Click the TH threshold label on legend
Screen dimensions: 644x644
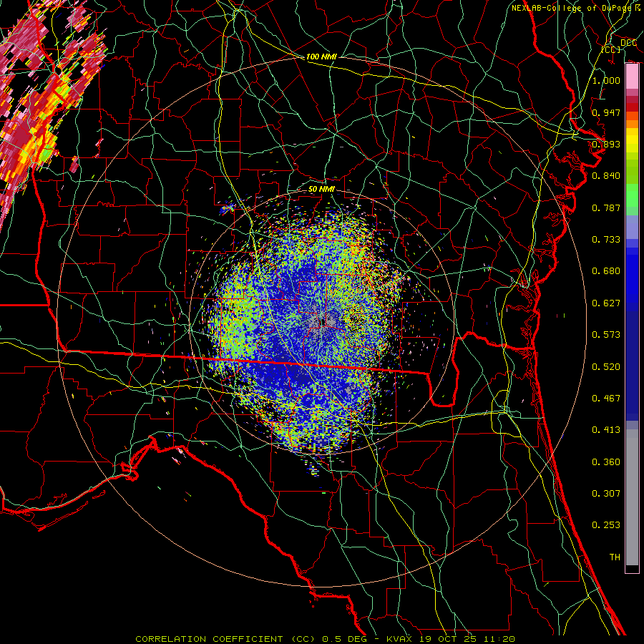pos(615,557)
